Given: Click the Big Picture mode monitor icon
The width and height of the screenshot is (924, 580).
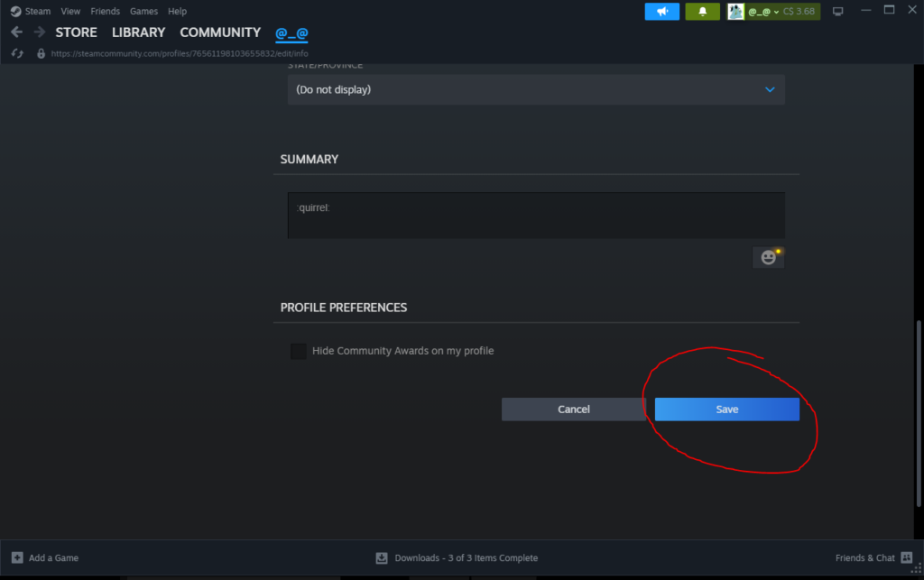Looking at the screenshot, I should pos(837,12).
